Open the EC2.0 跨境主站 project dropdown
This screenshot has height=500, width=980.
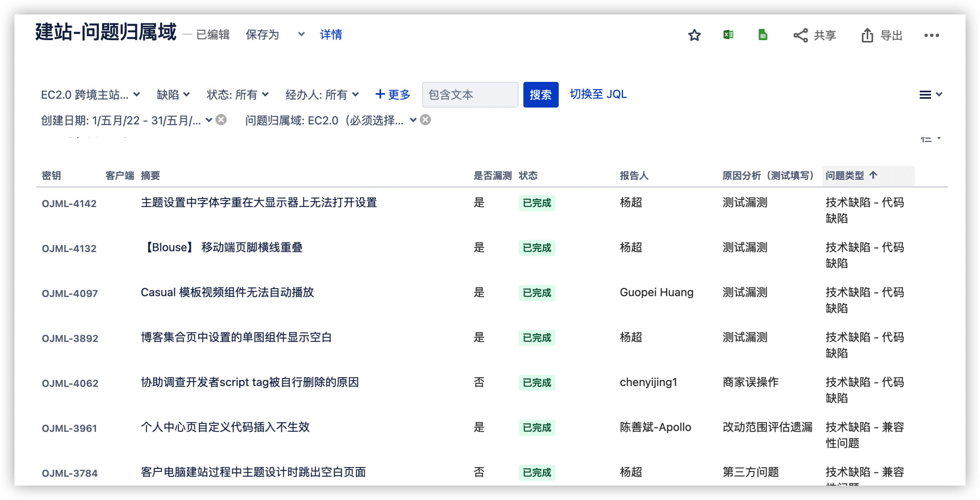pos(90,95)
